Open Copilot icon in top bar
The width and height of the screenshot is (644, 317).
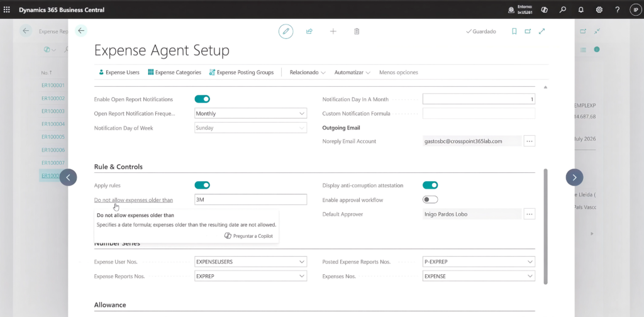point(544,9)
